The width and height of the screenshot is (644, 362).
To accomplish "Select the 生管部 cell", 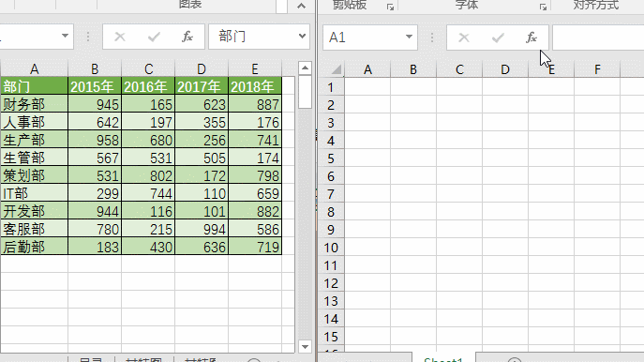I will [x=34, y=158].
